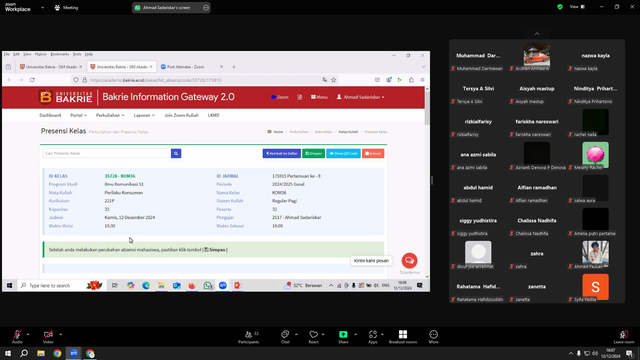Expand the Perkuliahan dropdown
Image resolution: width=640 pixels, height=360 pixels.
tap(110, 115)
